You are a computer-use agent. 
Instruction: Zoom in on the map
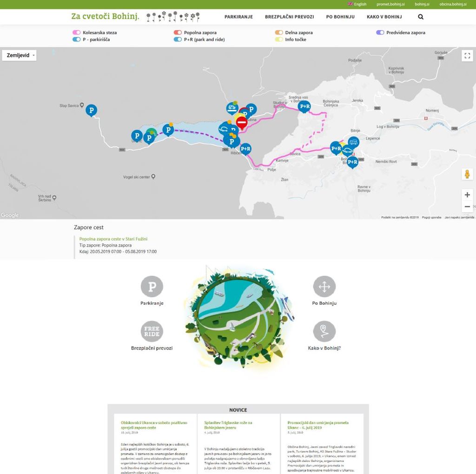[467, 195]
